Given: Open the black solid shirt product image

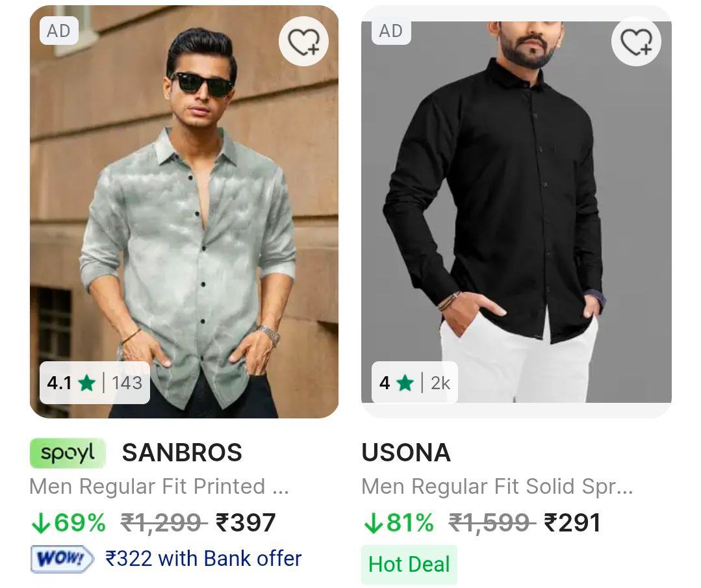Looking at the screenshot, I should click(x=516, y=214).
